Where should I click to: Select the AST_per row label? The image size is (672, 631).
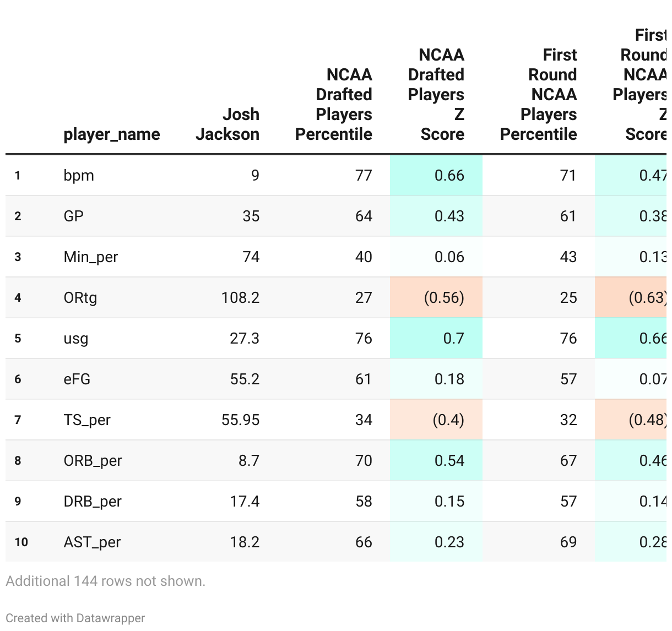[x=92, y=542]
